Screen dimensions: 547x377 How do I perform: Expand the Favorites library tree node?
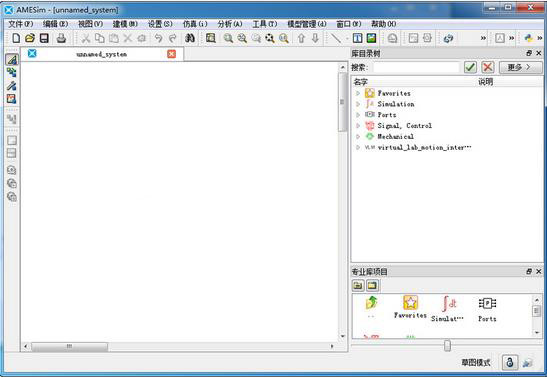pyautogui.click(x=358, y=93)
